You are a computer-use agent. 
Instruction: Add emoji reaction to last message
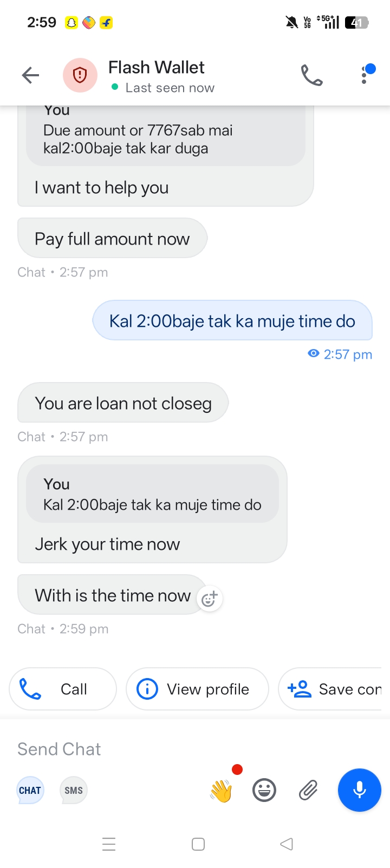pos(209,599)
